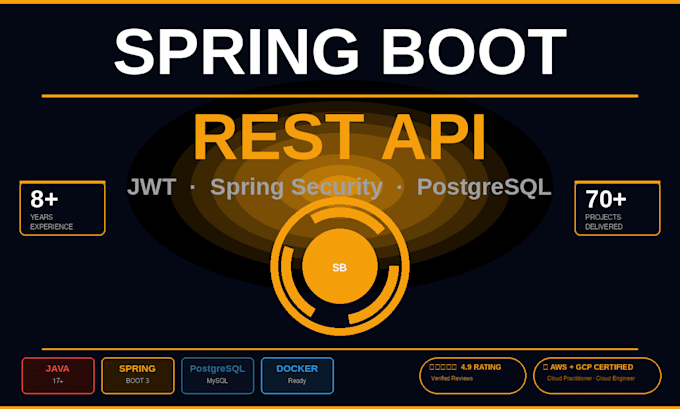Click the PostgreSQL MySQL badge

[218, 376]
